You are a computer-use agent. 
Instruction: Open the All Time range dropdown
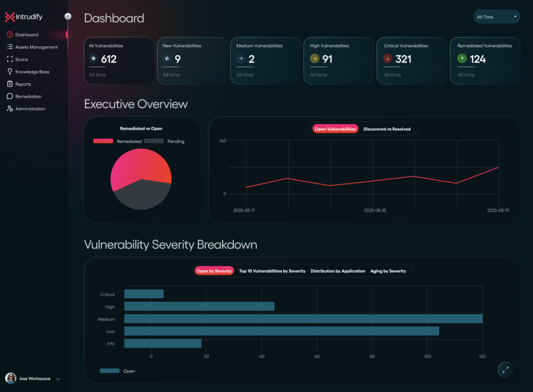click(497, 17)
